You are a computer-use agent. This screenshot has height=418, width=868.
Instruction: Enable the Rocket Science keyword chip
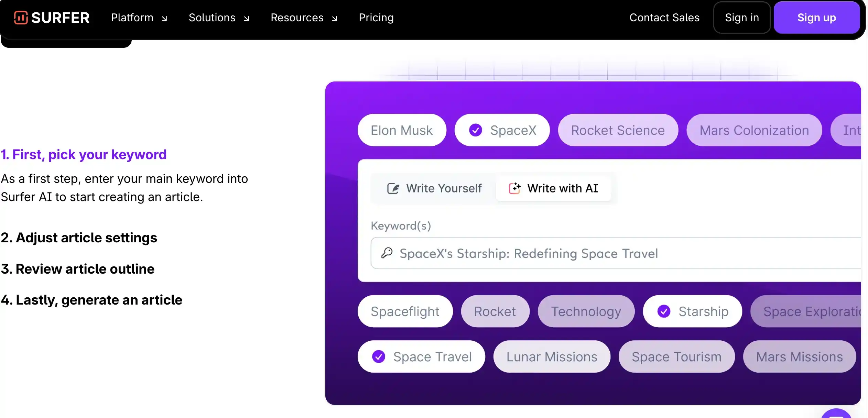pyautogui.click(x=618, y=130)
